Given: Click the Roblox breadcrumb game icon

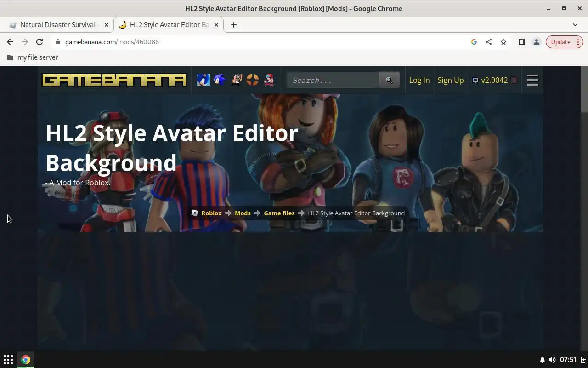Looking at the screenshot, I should (x=195, y=213).
